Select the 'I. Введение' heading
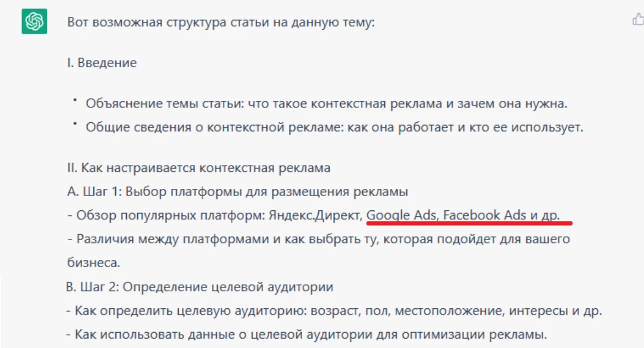 (102, 63)
